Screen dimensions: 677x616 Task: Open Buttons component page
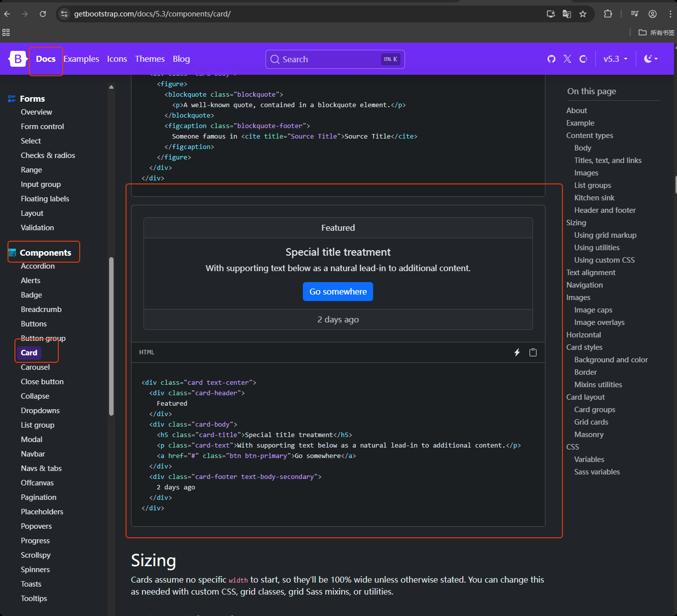click(34, 324)
